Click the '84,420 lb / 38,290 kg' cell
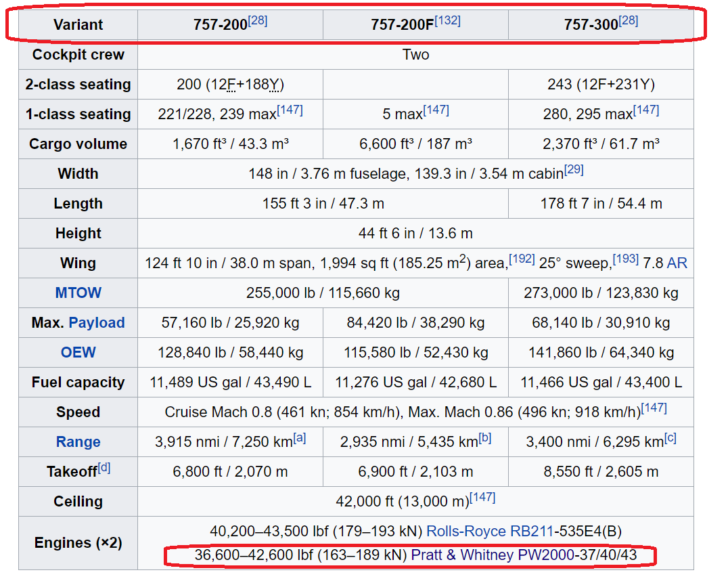728x583 pixels. (x=415, y=322)
